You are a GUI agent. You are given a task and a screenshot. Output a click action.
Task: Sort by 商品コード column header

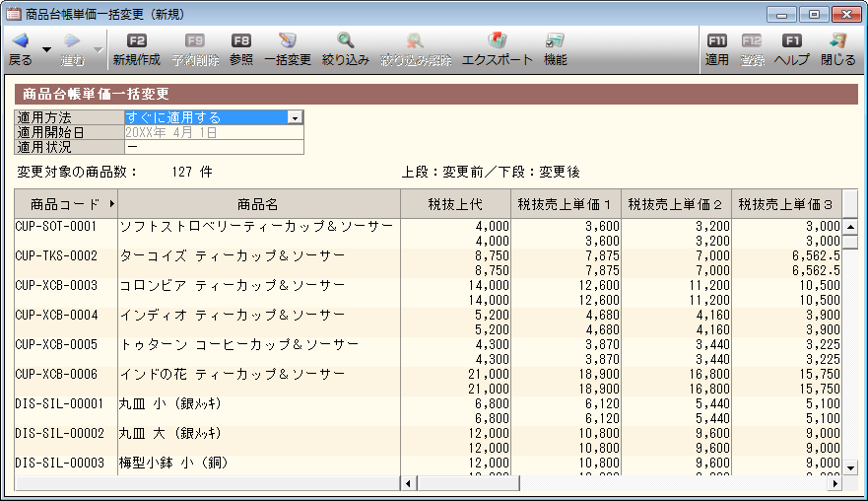[x=66, y=204]
